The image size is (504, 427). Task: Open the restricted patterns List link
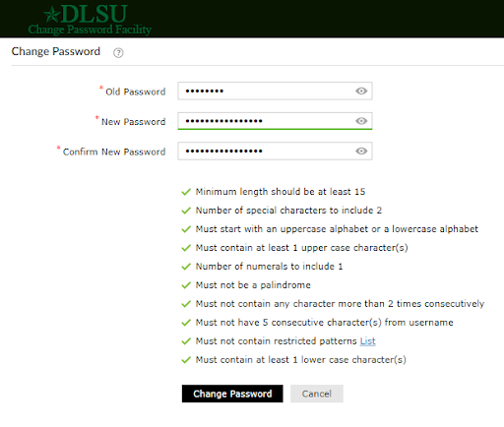367,341
